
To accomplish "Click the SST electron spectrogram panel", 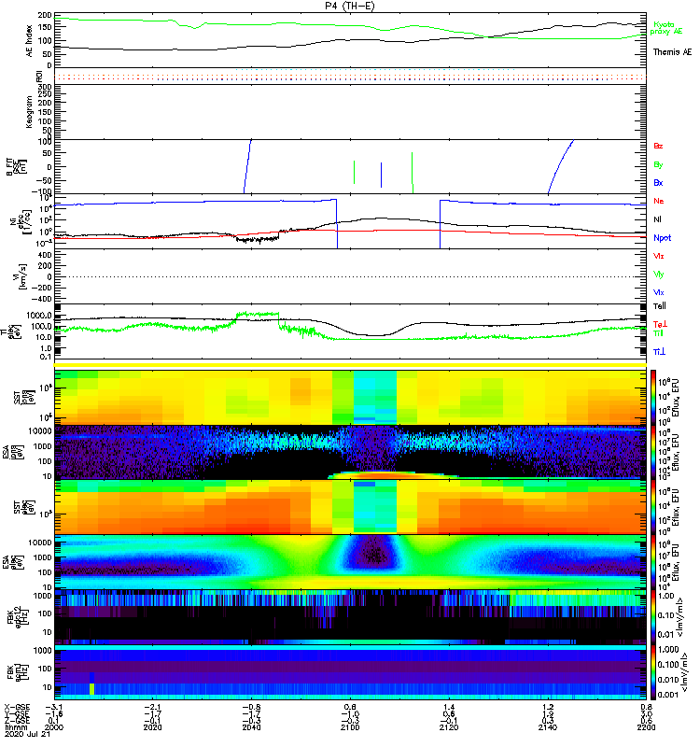I will point(351,507).
